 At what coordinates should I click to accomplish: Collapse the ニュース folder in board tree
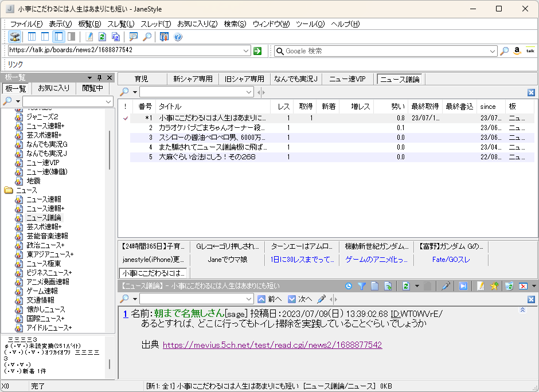click(9, 190)
